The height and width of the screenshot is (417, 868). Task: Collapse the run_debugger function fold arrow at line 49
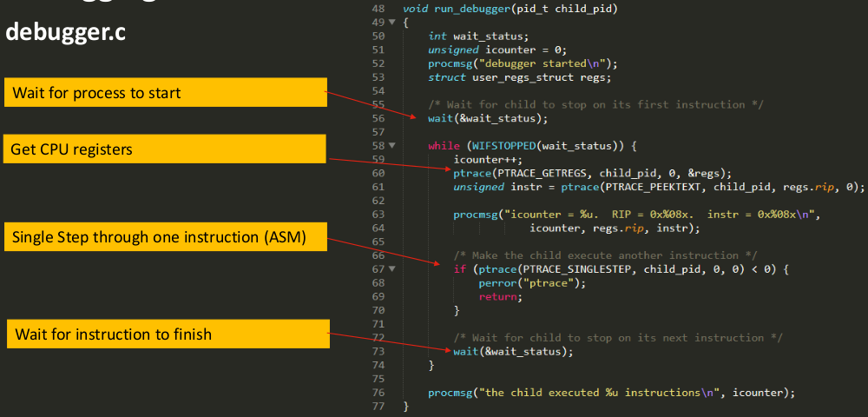click(x=391, y=22)
